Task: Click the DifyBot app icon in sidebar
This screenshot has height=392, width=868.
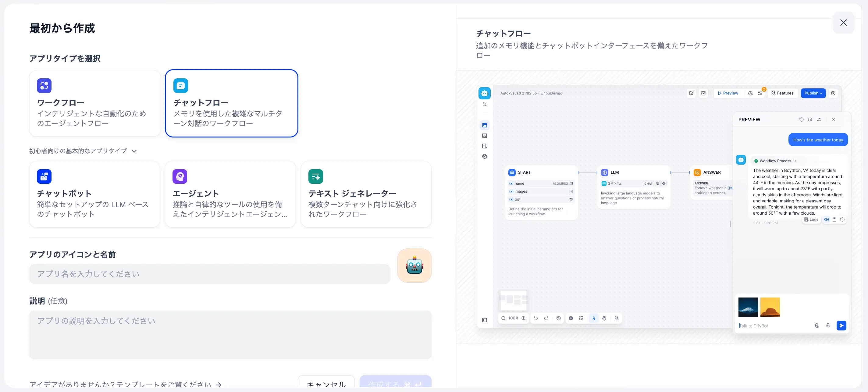Action: point(484,93)
